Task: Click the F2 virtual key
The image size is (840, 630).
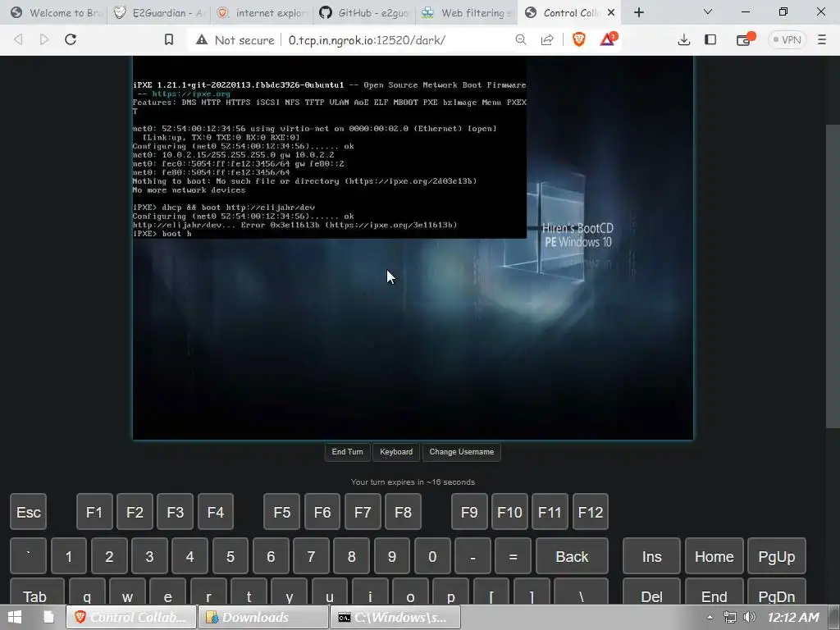Action: 135,512
